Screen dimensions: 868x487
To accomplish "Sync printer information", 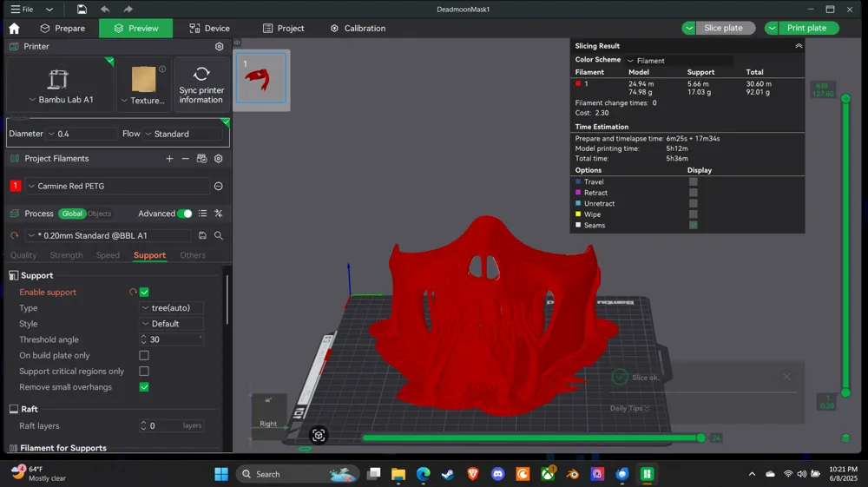I will 201,85.
